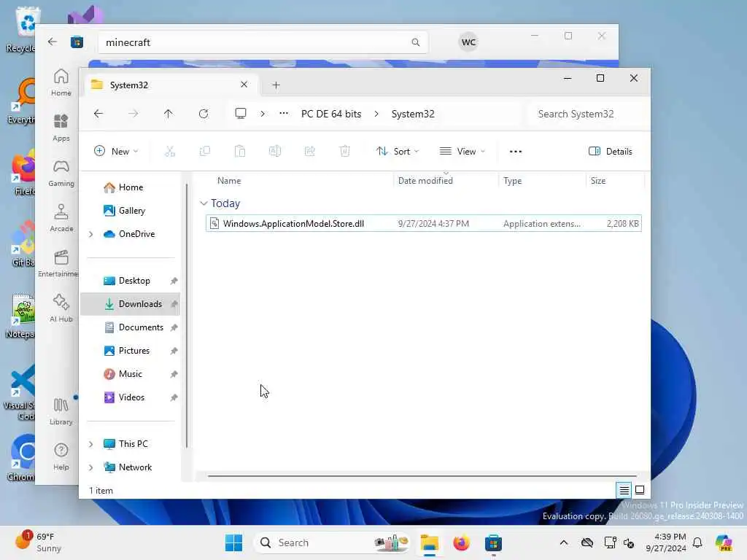Click the Delete trash icon in toolbar
The width and height of the screenshot is (747, 560).
(345, 152)
